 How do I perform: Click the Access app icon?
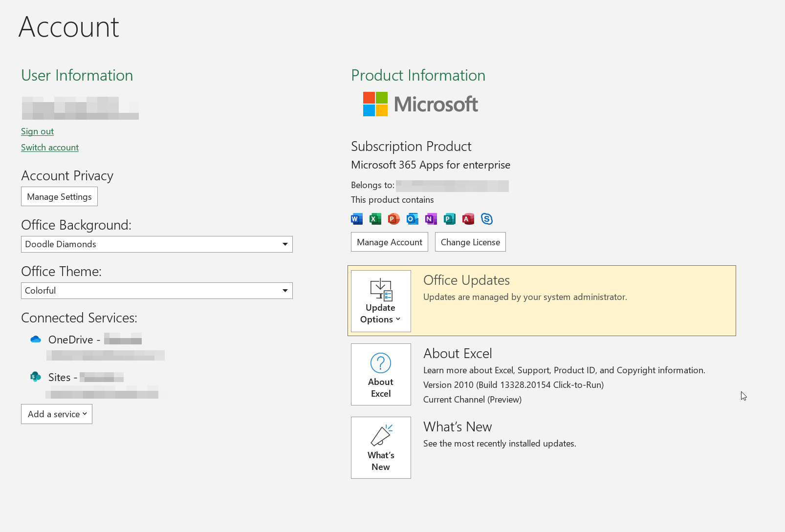[x=468, y=219]
